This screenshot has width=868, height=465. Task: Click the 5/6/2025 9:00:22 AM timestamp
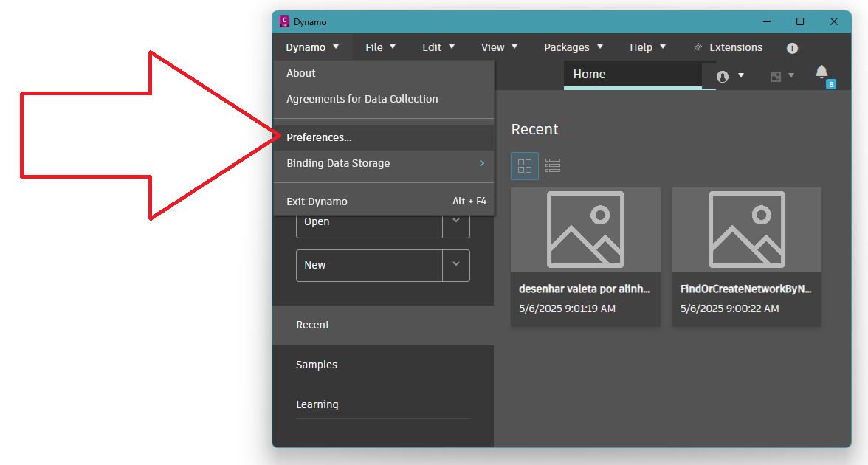point(729,309)
